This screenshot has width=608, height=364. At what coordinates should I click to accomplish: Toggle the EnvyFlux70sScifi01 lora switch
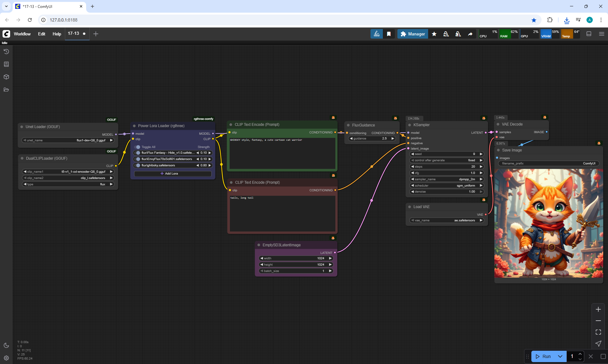pyautogui.click(x=138, y=159)
